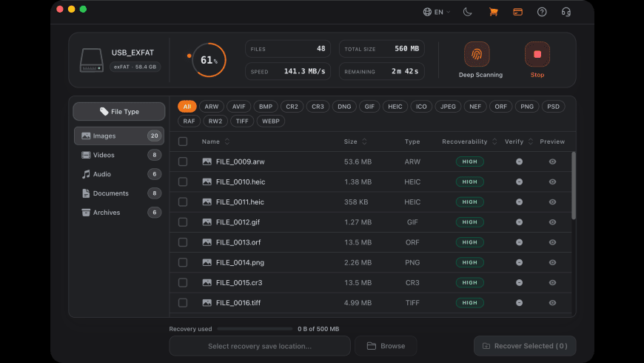Open the shopping cart icon
The height and width of the screenshot is (363, 644).
click(x=493, y=12)
